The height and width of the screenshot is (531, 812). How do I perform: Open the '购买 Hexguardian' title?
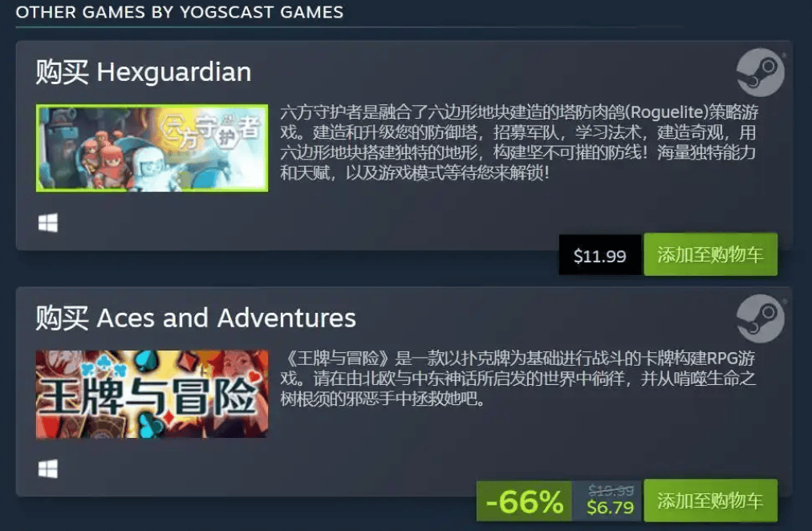click(x=144, y=72)
